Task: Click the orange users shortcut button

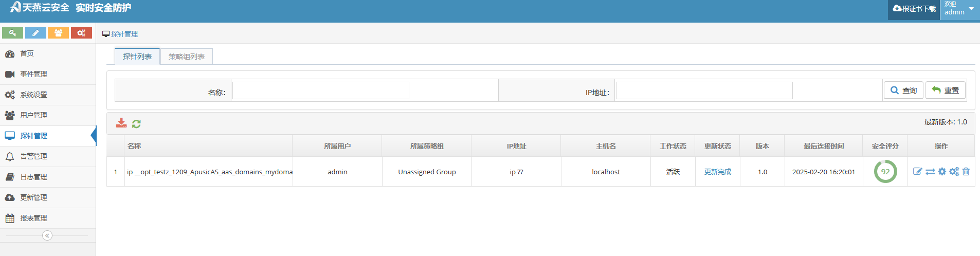Action: (58, 33)
